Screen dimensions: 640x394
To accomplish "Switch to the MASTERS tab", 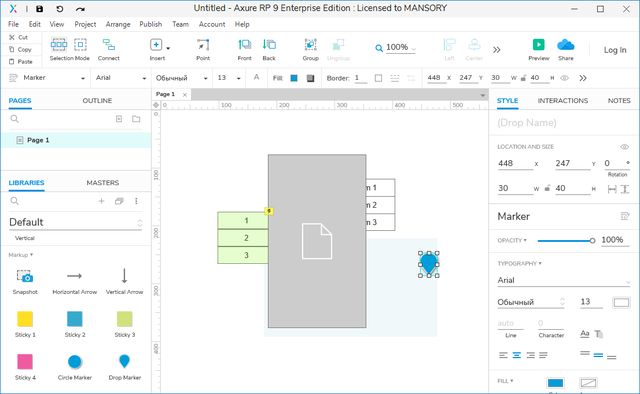I will point(103,183).
